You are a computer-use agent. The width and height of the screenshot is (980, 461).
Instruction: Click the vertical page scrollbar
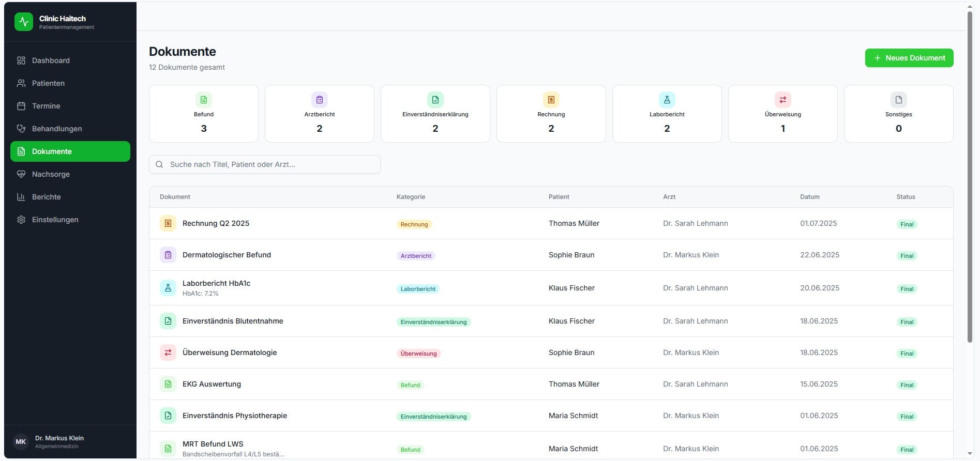[970, 176]
